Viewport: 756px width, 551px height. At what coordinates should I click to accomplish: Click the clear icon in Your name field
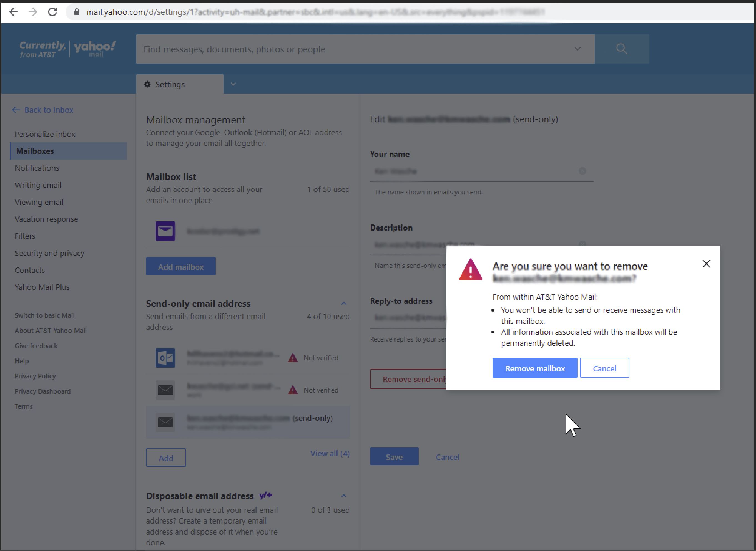click(582, 171)
